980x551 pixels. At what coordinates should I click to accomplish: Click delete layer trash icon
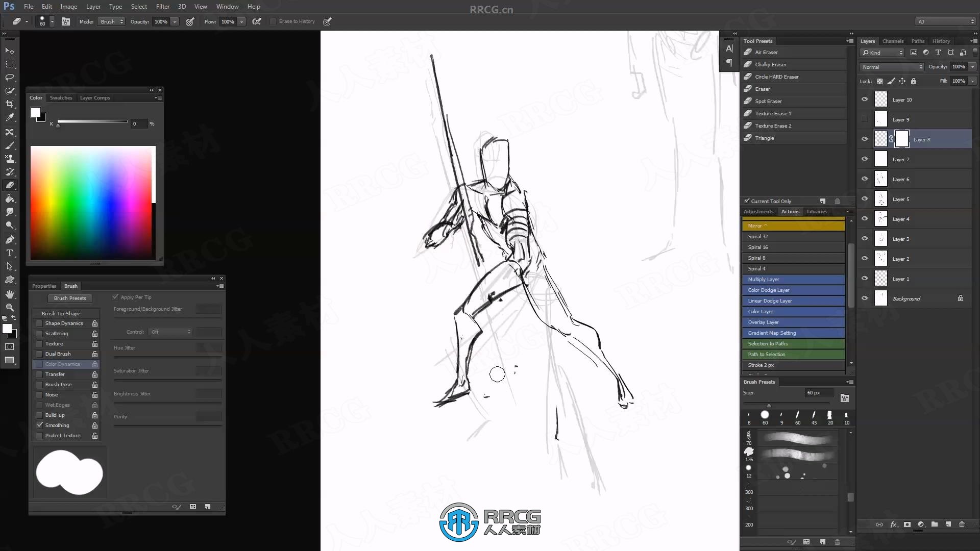click(962, 524)
